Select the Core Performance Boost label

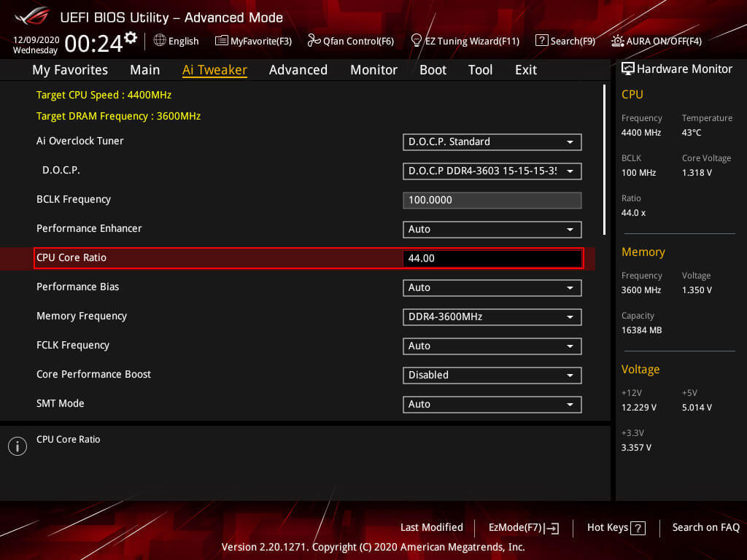coord(94,374)
